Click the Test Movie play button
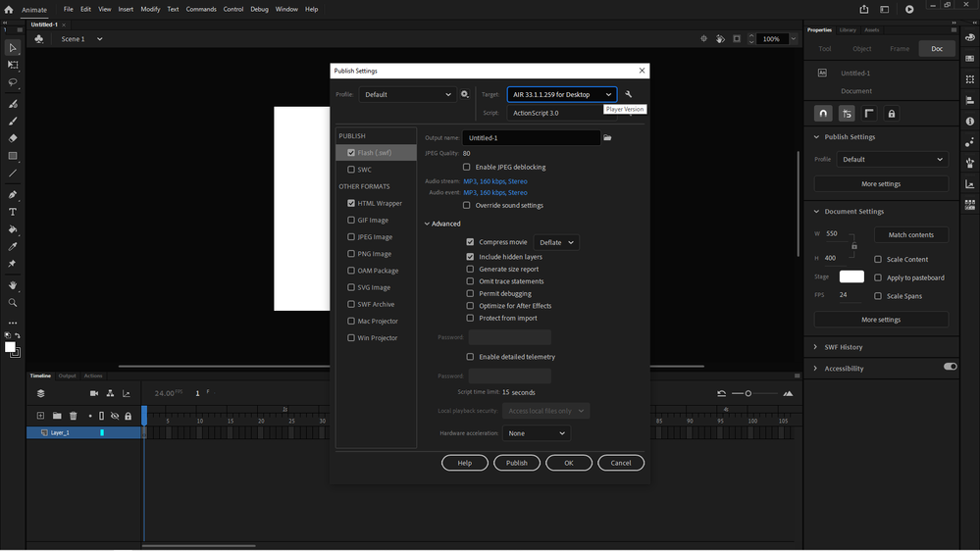The width and height of the screenshot is (980, 551). pyautogui.click(x=909, y=9)
